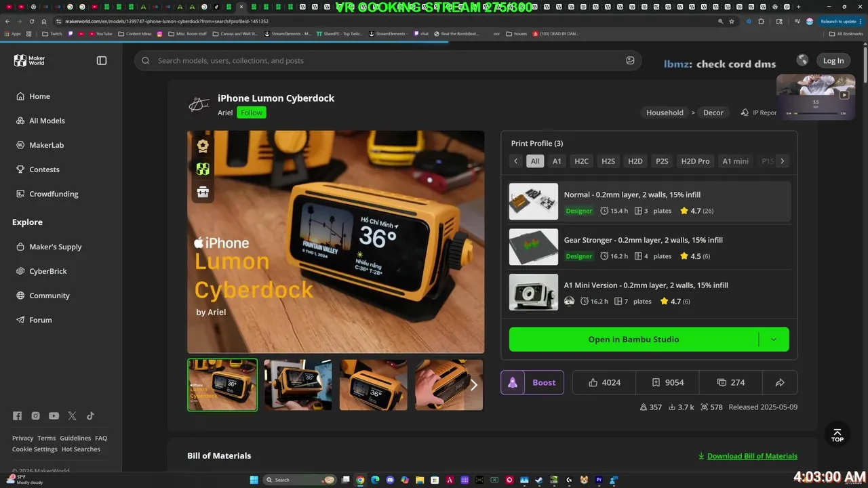Like the model with the 4024 thumbs-up
868x488 pixels.
coord(604,382)
